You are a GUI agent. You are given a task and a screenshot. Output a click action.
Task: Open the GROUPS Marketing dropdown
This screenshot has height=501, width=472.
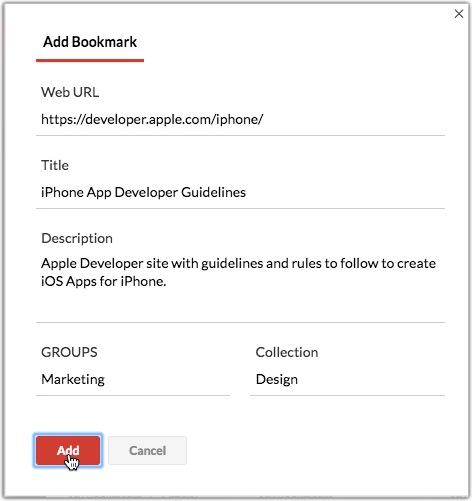point(133,380)
